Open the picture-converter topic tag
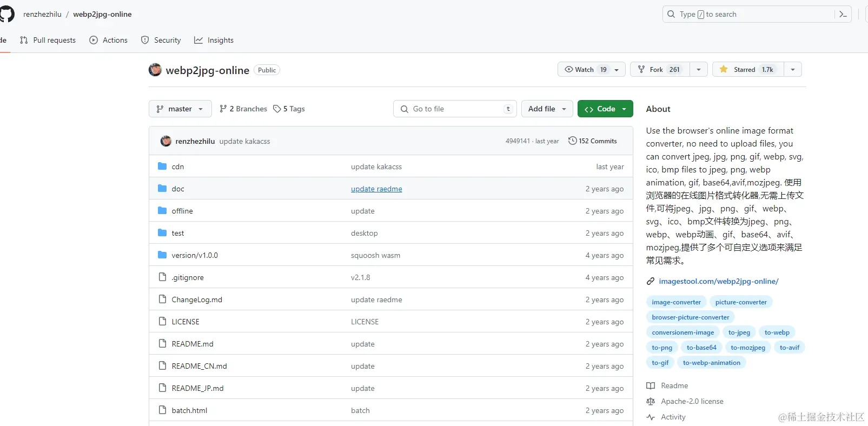 741,302
